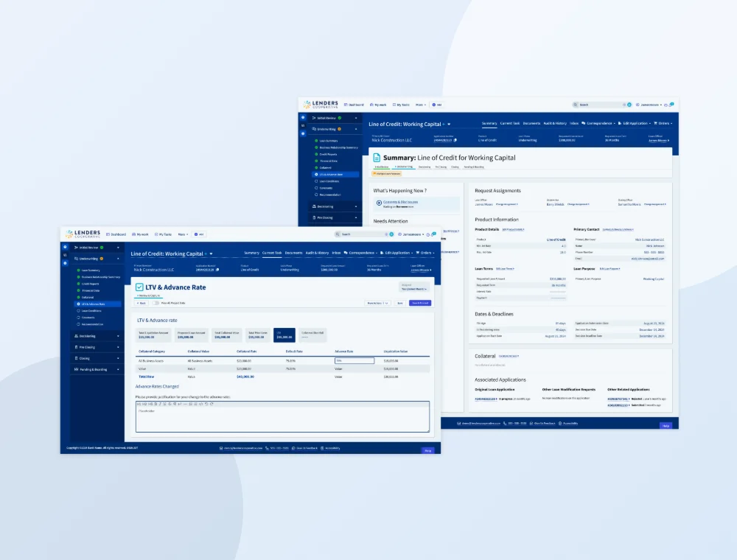This screenshot has width=737, height=560.
Task: Click bold icon in justification editor toolbar
Action: click(156, 404)
